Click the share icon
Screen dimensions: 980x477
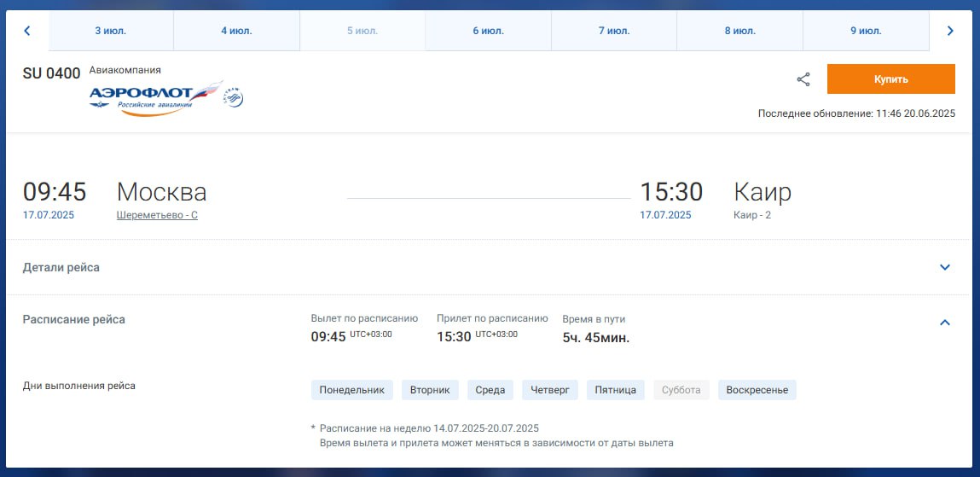click(x=803, y=79)
